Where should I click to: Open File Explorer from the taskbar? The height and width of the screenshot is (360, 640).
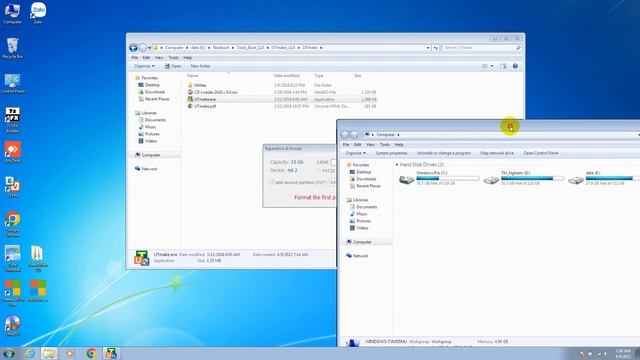(x=49, y=353)
